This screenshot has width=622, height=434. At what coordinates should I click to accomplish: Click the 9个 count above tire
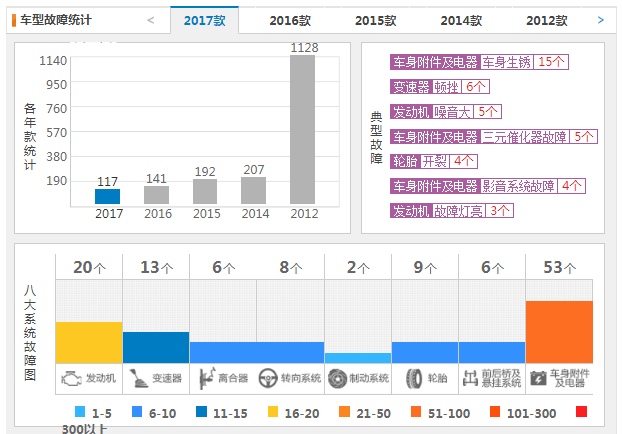click(x=425, y=267)
